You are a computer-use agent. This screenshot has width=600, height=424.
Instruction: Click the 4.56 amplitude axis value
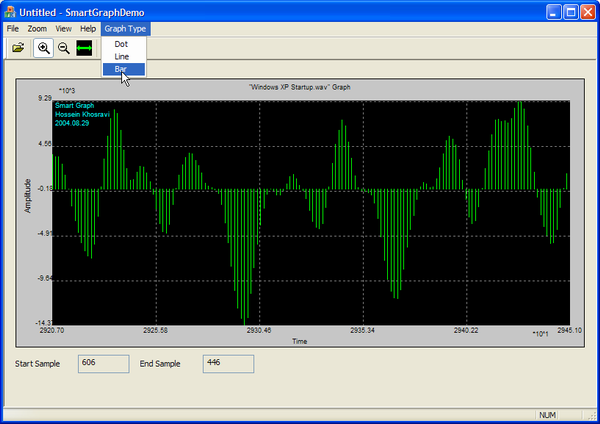tap(44, 144)
